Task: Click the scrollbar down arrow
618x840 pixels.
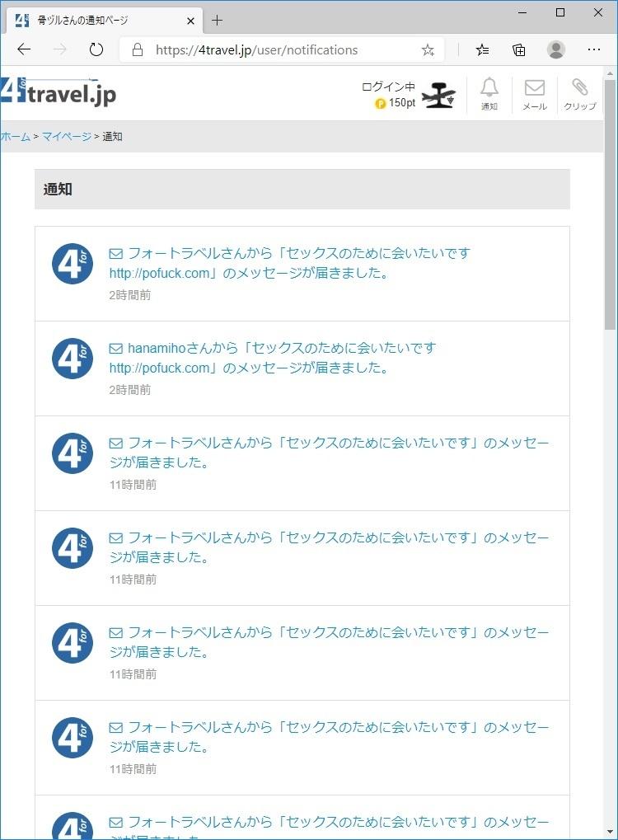Action: tap(610, 832)
